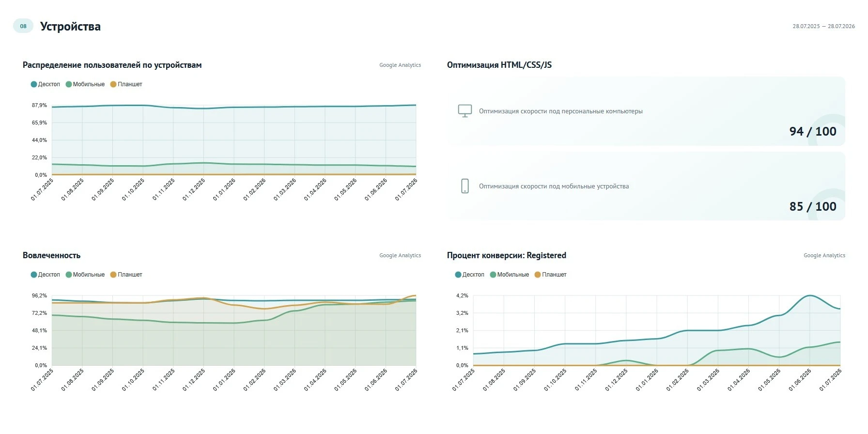Toggle Мобильные series in the user distribution chart
Viewport: 868px width, 434px height.
click(85, 84)
